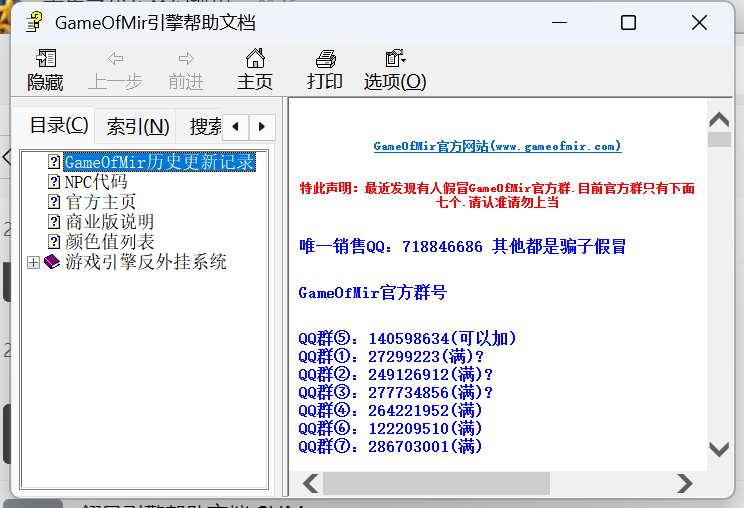Click the QQ群③: 277734856 line
Image resolution: width=744 pixels, height=508 pixels.
click(396, 393)
